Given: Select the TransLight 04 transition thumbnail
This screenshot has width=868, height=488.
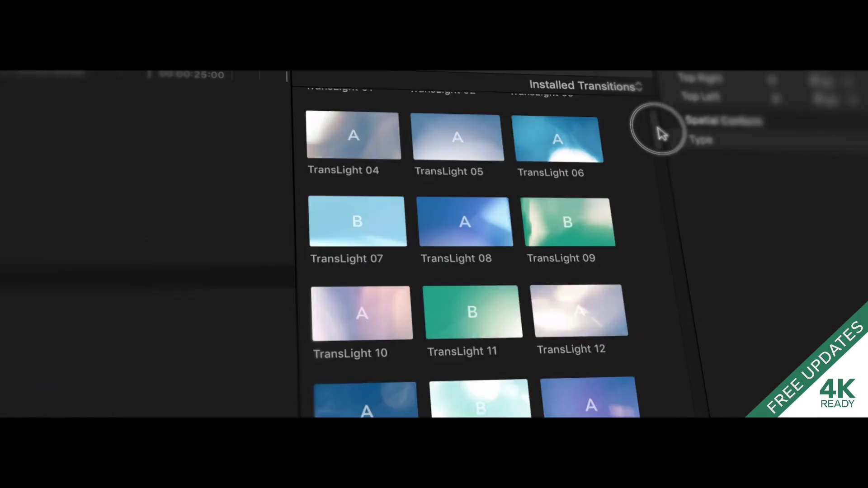Looking at the screenshot, I should coord(353,135).
